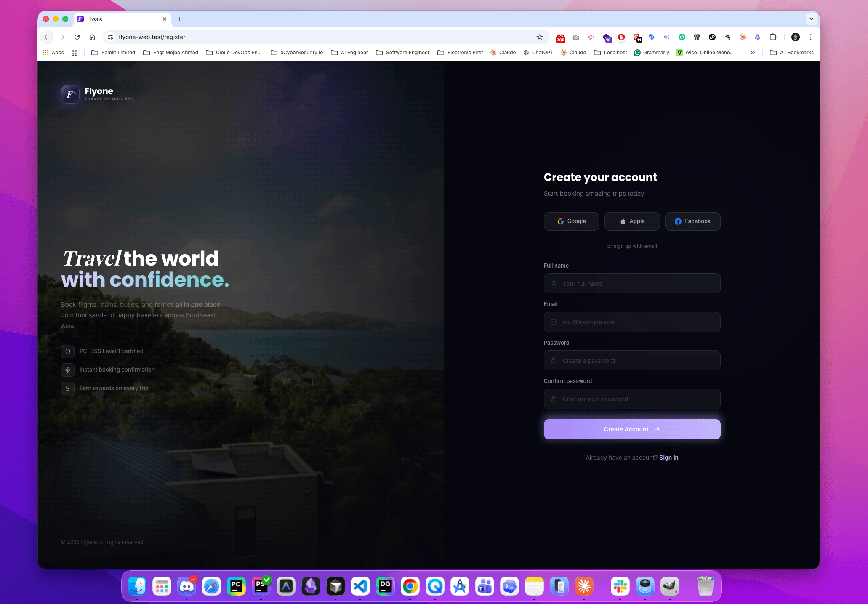Open the Extensions puzzle icon

point(773,37)
